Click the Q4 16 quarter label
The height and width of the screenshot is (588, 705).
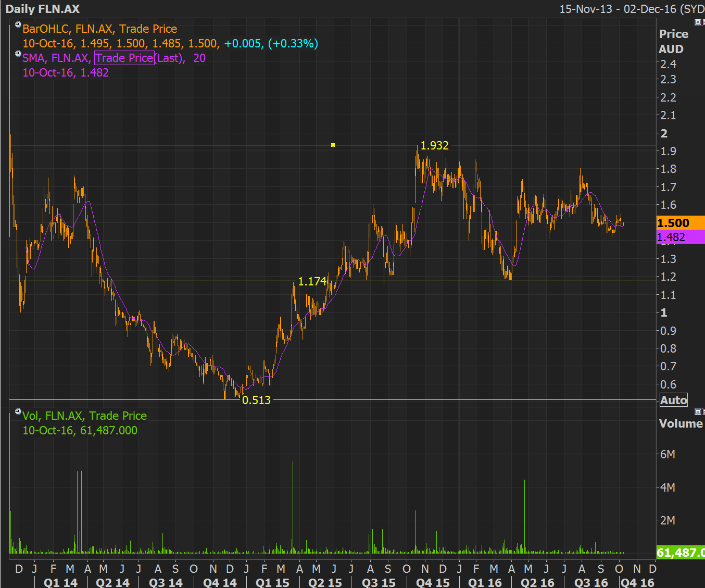tap(637, 582)
